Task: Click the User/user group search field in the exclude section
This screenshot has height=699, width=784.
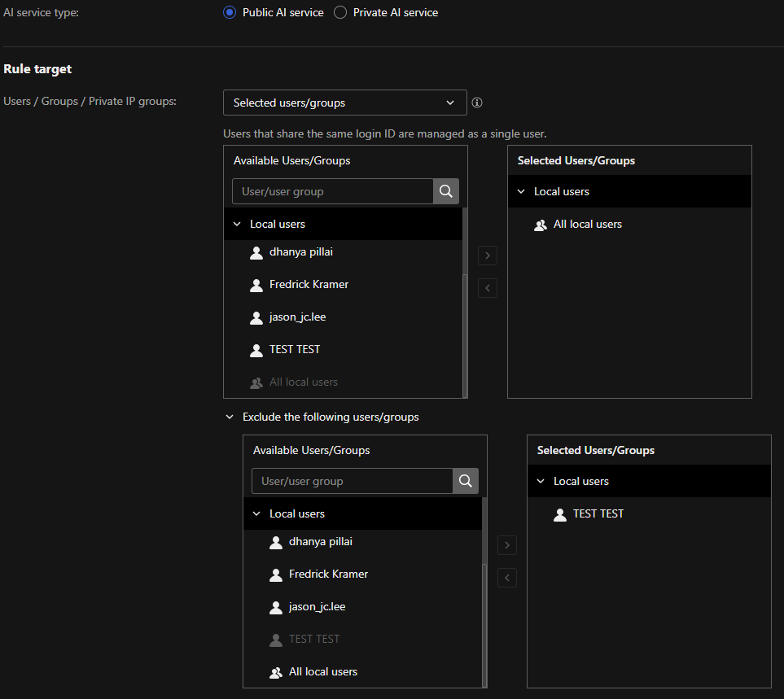Action: click(352, 481)
